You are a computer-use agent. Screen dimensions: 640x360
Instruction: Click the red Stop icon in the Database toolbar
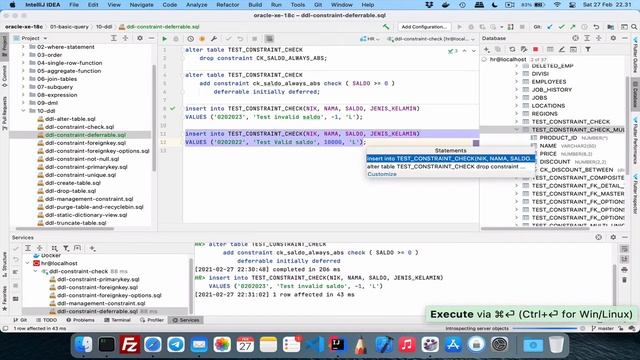click(x=536, y=49)
